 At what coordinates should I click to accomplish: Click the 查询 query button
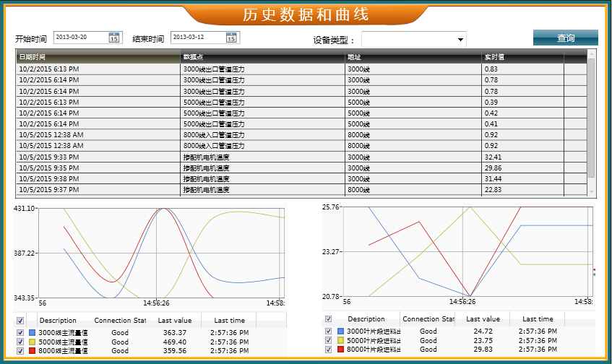[565, 38]
